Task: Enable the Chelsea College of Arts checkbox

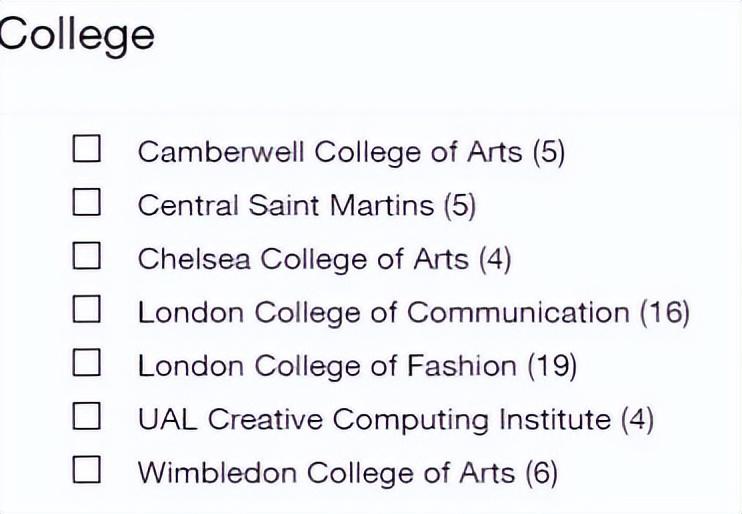Action: pos(88,257)
